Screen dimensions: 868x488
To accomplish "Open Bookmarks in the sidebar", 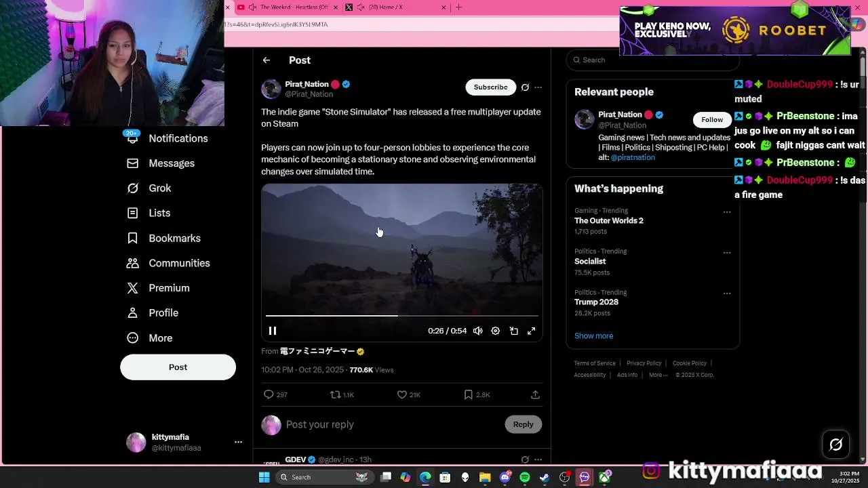I will coord(163,239).
